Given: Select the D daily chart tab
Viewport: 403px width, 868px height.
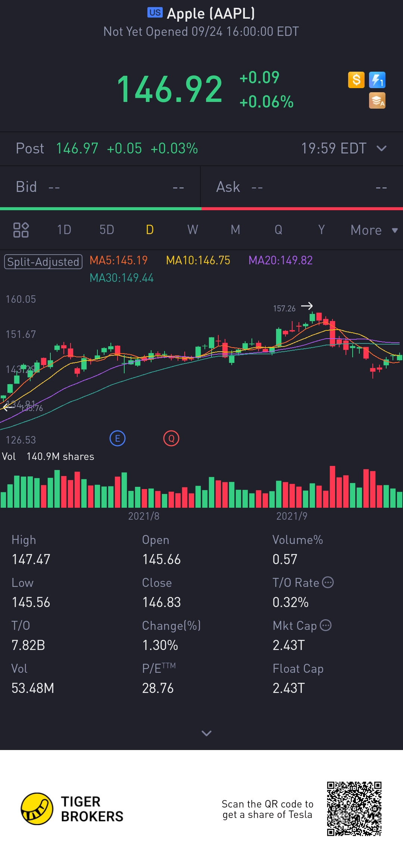Looking at the screenshot, I should click(150, 230).
